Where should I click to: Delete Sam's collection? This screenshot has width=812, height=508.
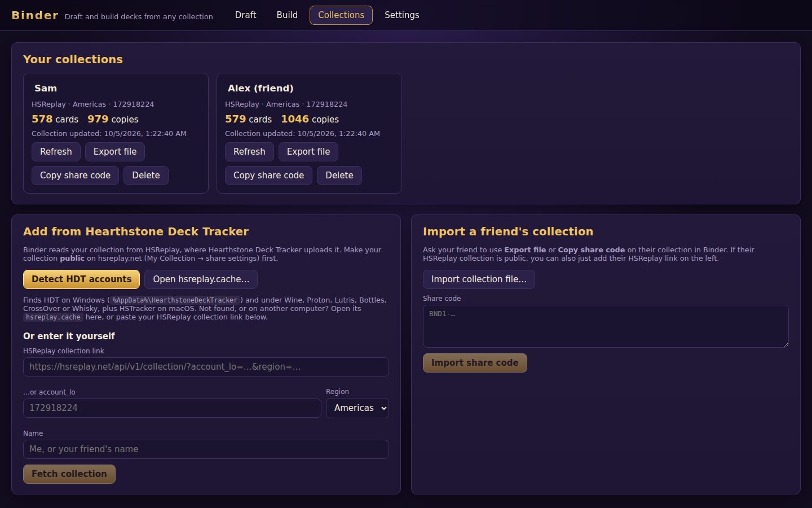point(146,176)
